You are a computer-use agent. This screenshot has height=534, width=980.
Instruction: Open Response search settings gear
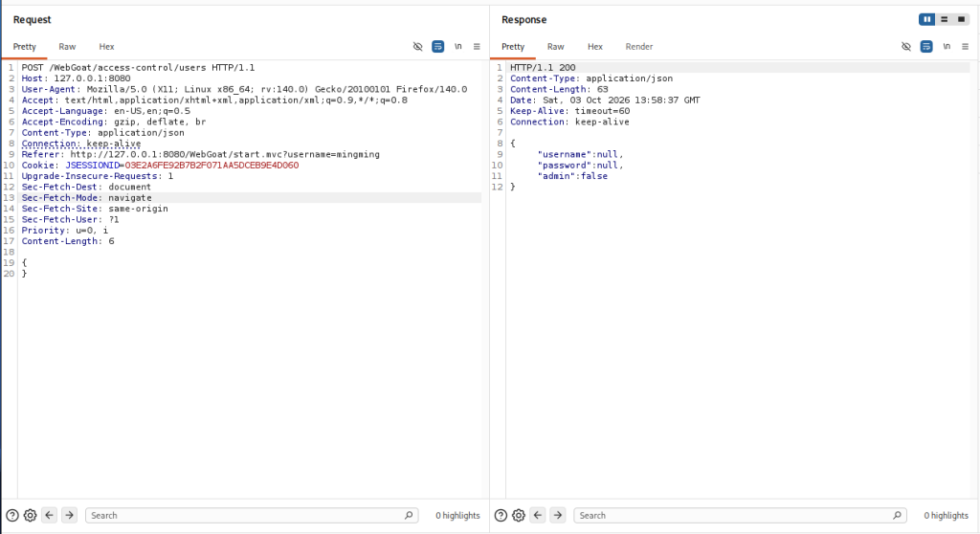pos(519,515)
